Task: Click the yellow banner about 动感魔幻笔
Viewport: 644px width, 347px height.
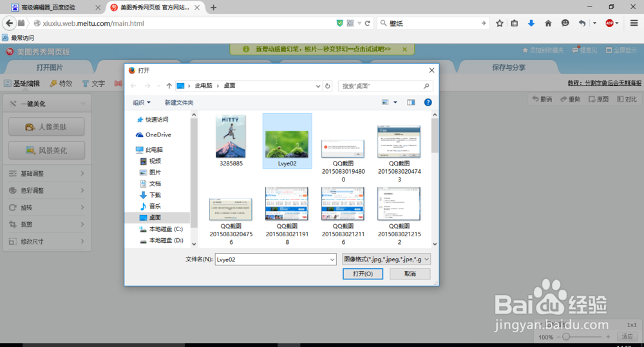Action: (322, 50)
